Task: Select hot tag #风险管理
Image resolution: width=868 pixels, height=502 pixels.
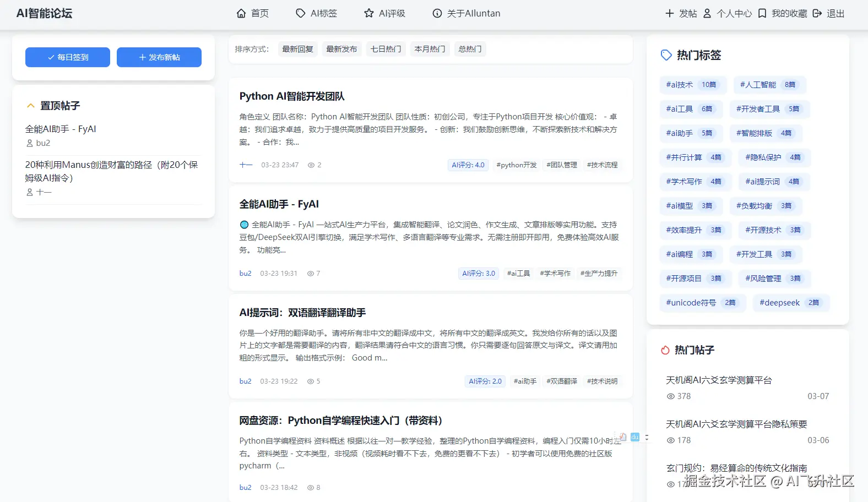Action: tap(774, 279)
